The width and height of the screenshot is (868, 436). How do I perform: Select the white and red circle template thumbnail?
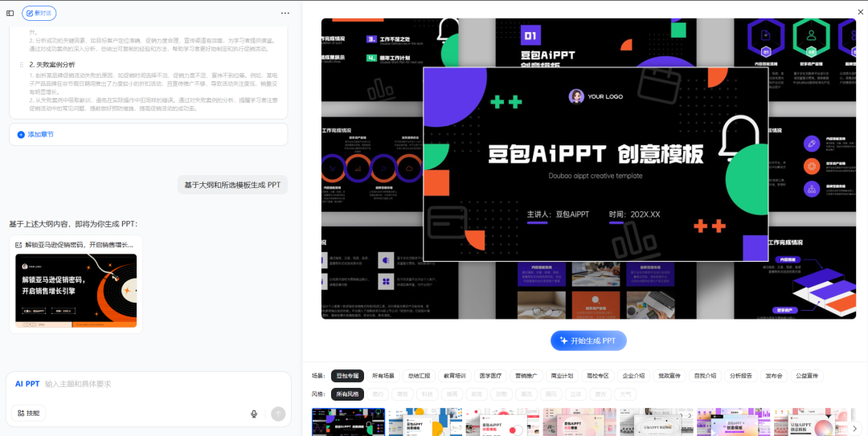pos(502,422)
